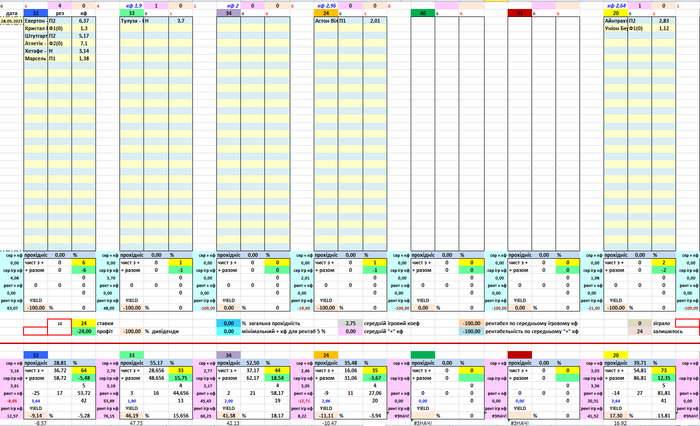Select odds value 2,83 in Айнтрахт row
Viewport: 700px width, 426px height.
pos(663,21)
